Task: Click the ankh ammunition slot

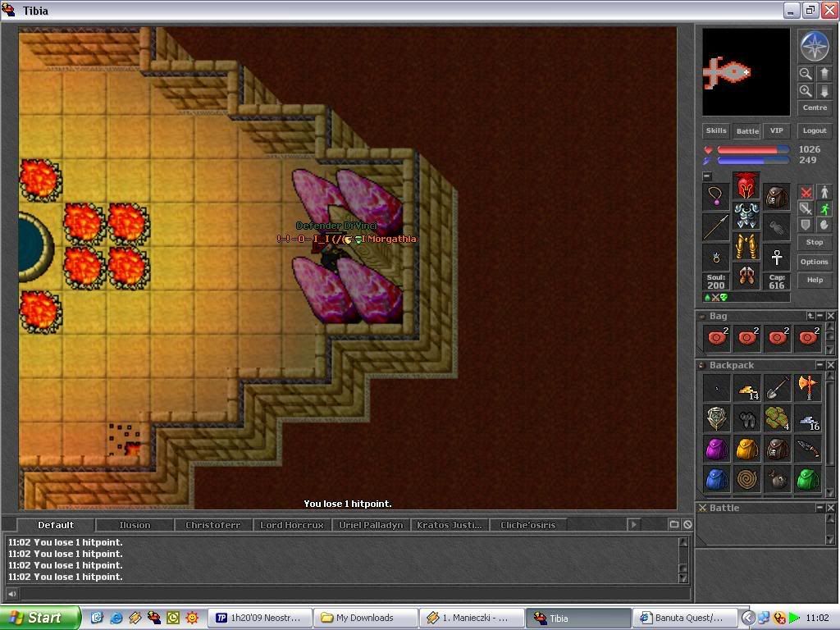Action: click(x=777, y=258)
